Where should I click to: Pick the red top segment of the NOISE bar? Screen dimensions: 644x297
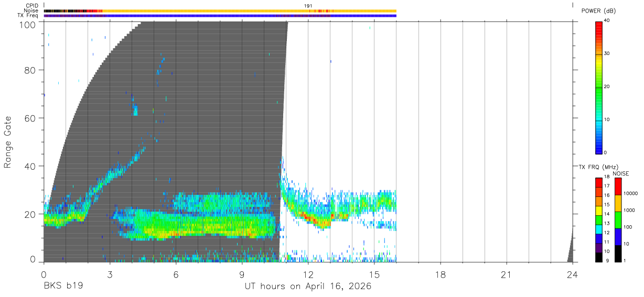[x=618, y=186]
